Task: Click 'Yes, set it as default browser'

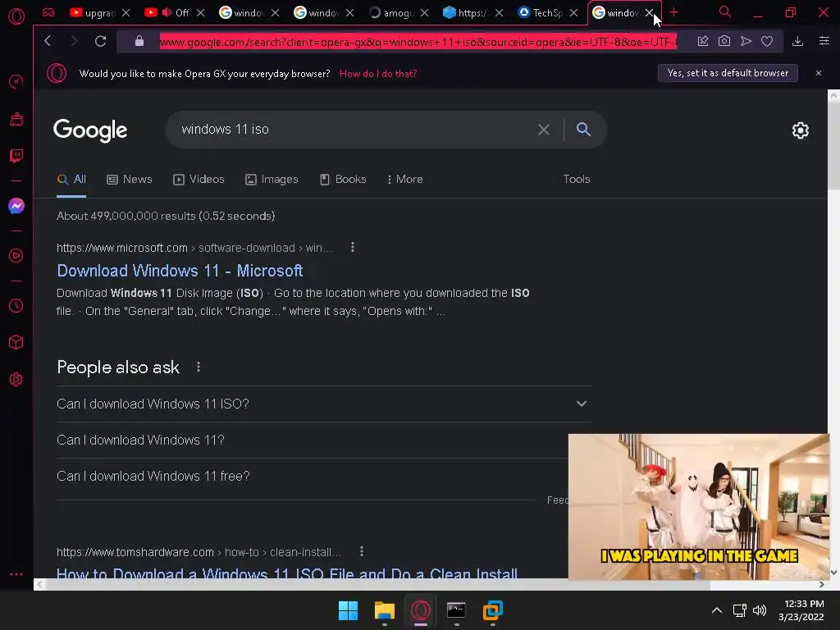Action: pos(728,73)
